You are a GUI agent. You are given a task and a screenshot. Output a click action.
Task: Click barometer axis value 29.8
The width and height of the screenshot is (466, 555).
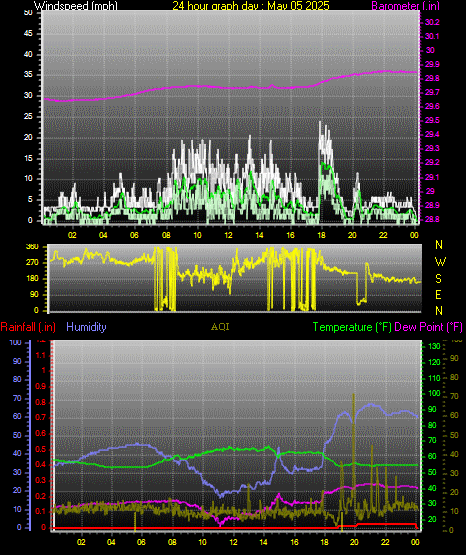tap(432, 79)
